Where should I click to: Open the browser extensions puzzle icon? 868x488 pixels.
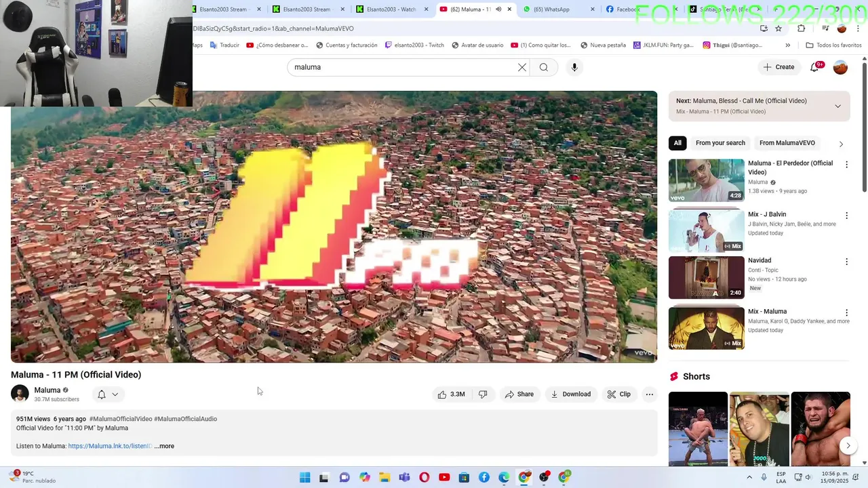pyautogui.click(x=801, y=28)
